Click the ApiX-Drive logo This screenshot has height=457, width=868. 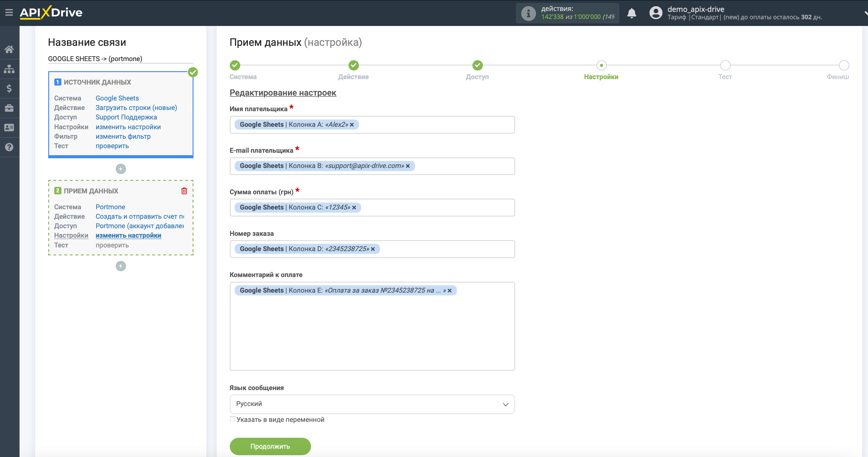(x=51, y=13)
